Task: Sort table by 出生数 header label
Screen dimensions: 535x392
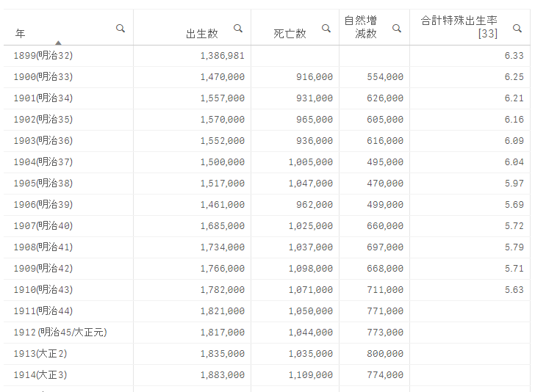Action: tap(201, 34)
